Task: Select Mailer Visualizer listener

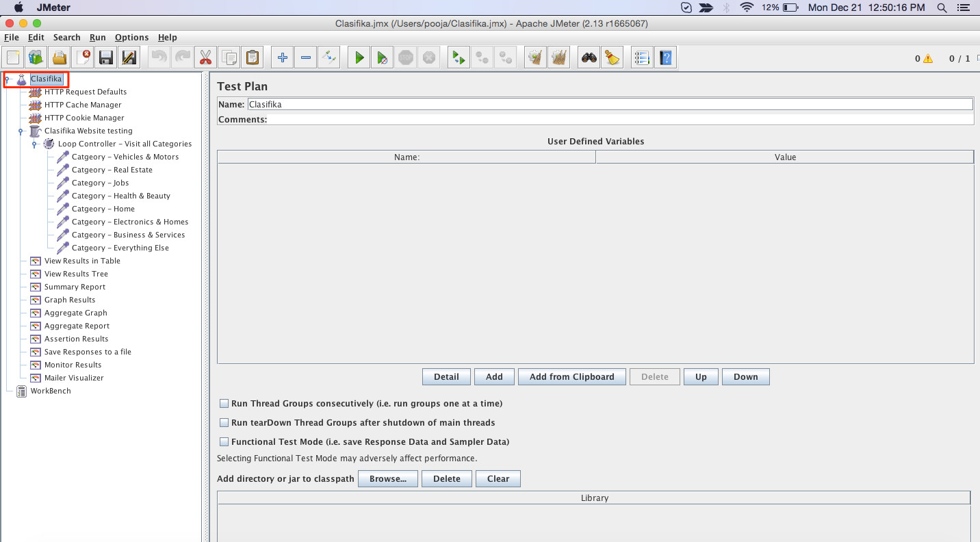Action: pyautogui.click(x=74, y=378)
